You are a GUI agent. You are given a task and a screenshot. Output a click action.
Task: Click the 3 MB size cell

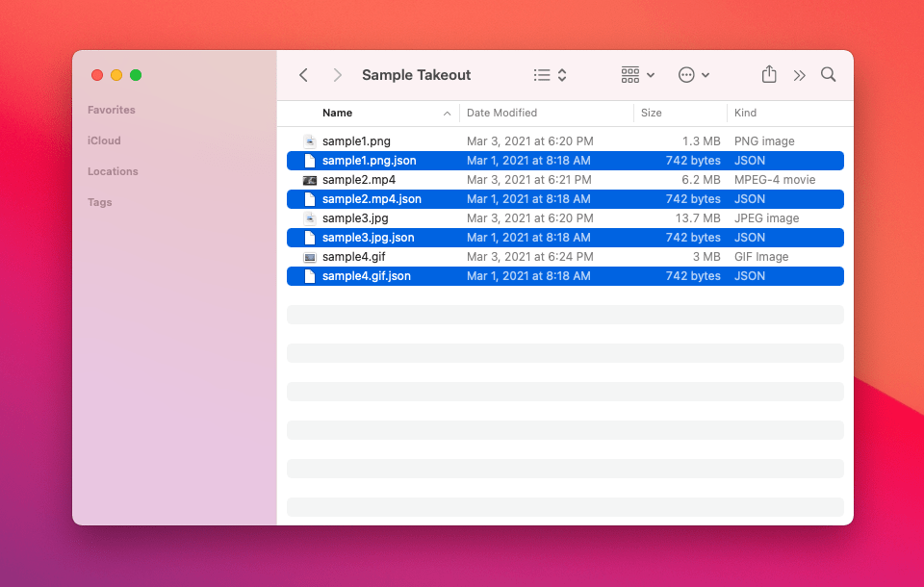pos(706,257)
